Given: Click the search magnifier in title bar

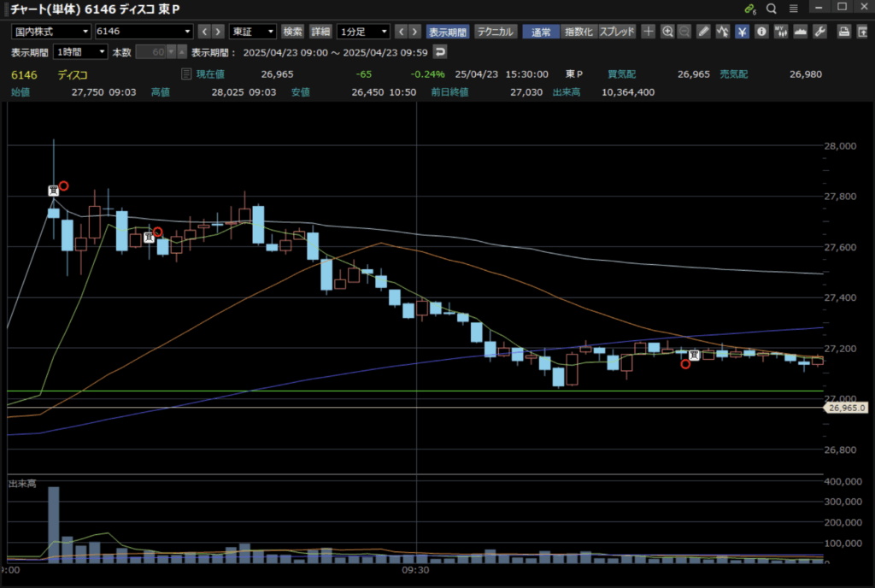Looking at the screenshot, I should (772, 9).
